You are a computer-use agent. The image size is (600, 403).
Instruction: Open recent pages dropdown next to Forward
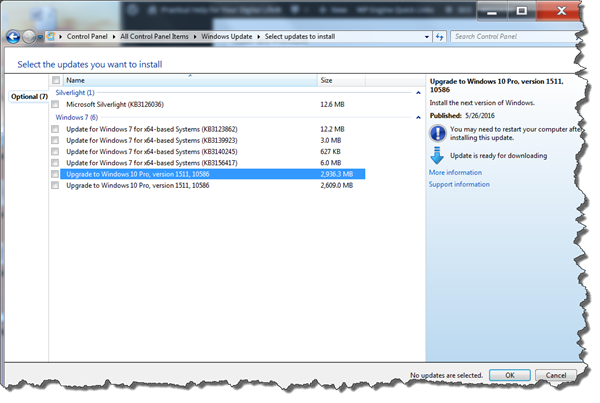40,37
